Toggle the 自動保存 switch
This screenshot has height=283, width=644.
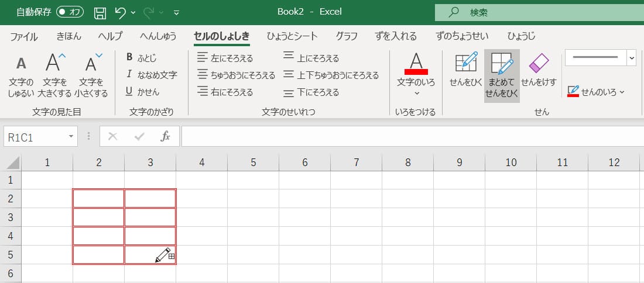tap(70, 12)
